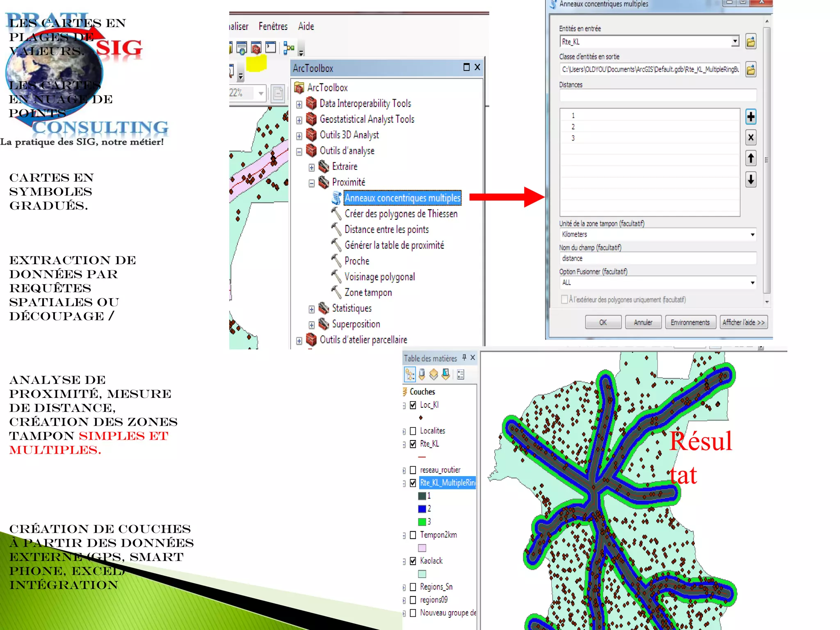Click the Zone tampon tool
840x630 pixels.
(x=367, y=292)
